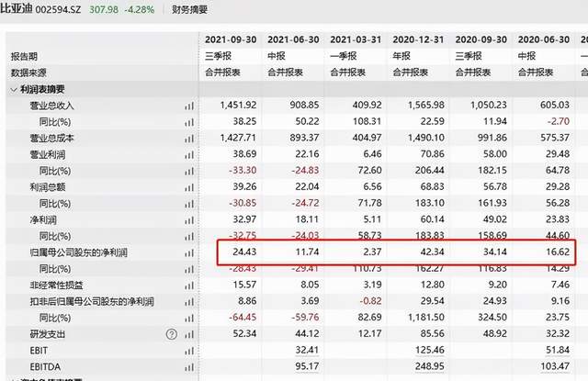Click EBIT row label

tap(39, 351)
